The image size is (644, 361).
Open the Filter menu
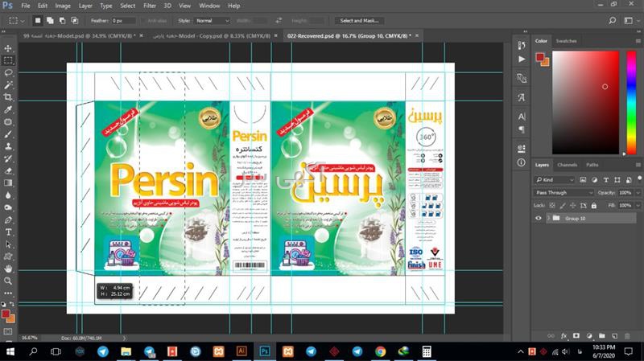point(150,6)
